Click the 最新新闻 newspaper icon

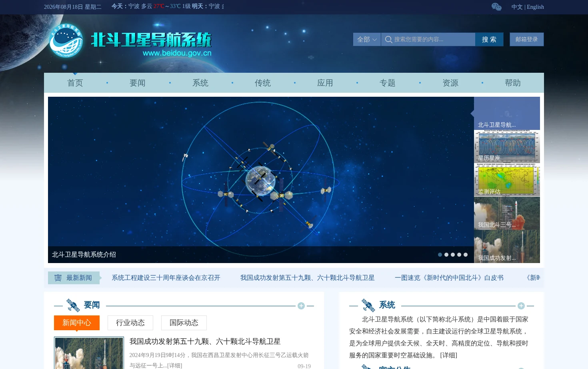pos(58,278)
